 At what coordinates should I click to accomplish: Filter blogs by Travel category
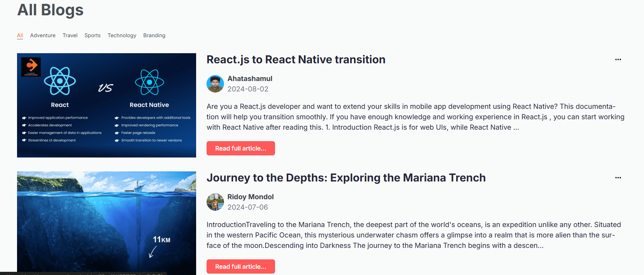coord(70,35)
